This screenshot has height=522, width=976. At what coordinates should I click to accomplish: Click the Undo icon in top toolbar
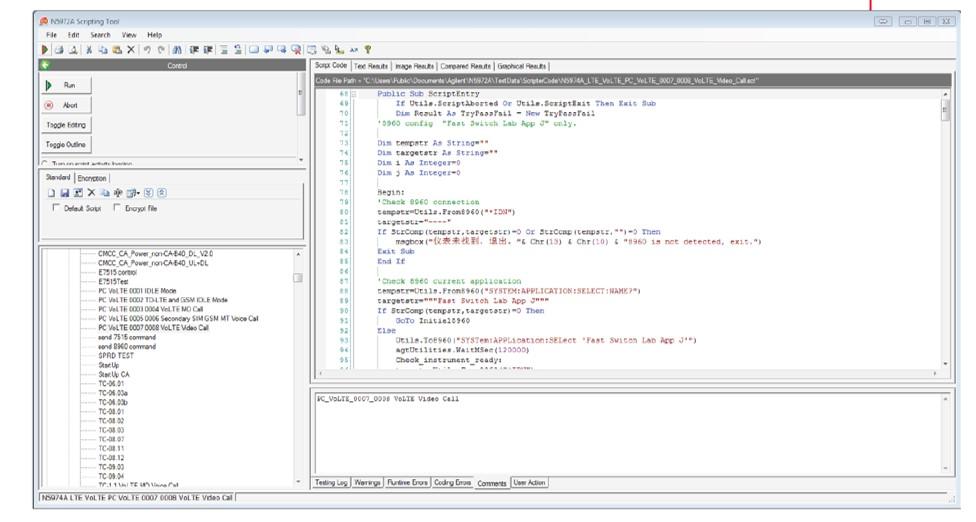tap(148, 50)
